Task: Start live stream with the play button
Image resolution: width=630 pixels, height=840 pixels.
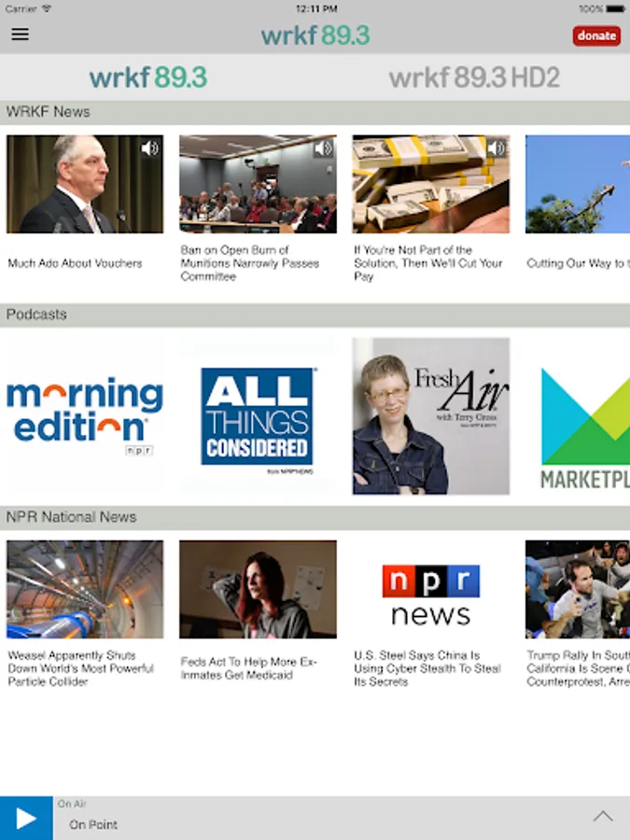Action: point(26,818)
